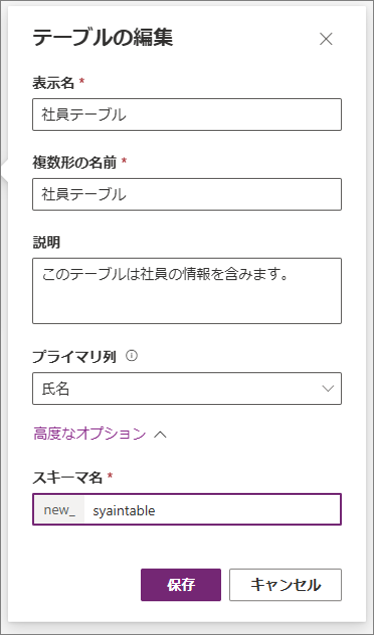
Task: Collapse the chevron next to 高度なオプション
Action: pyautogui.click(x=160, y=434)
